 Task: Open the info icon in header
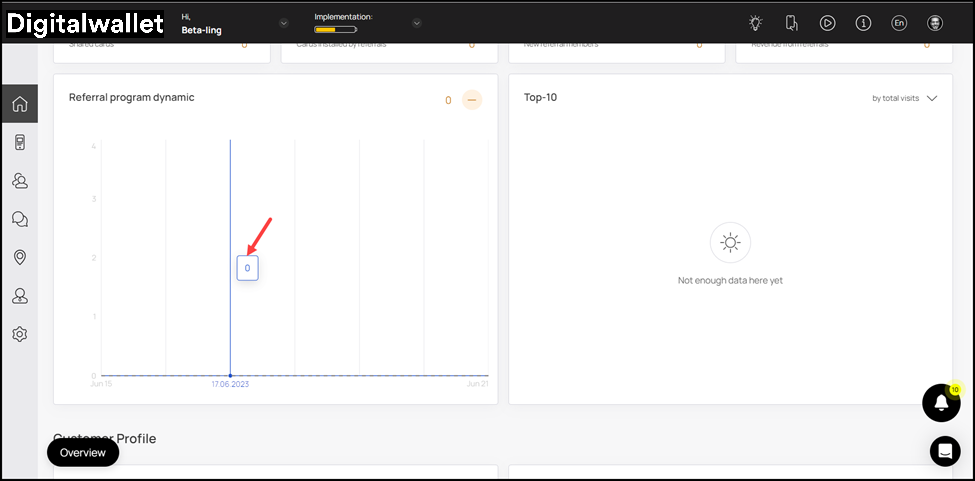click(863, 23)
